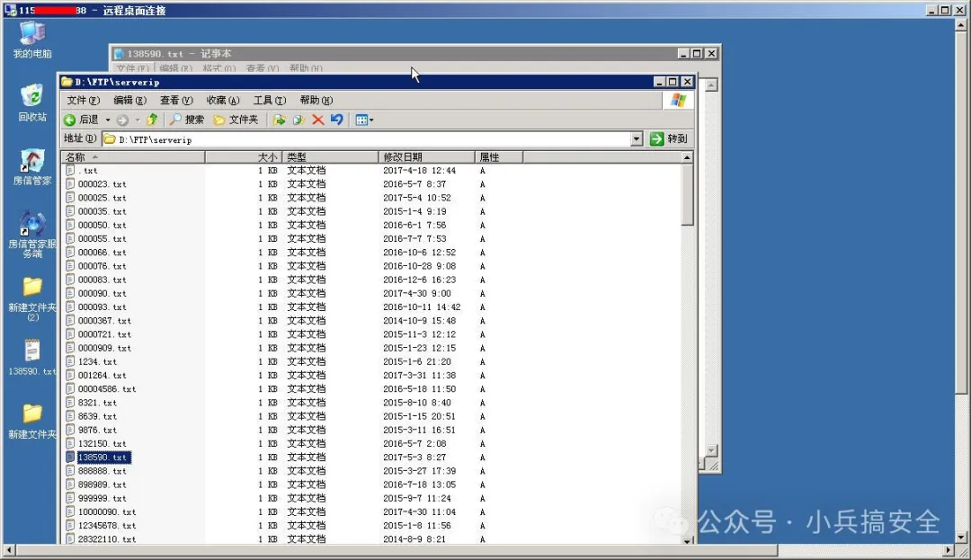Sort files by 修改日期 column header
This screenshot has height=560, width=971.
427,157
